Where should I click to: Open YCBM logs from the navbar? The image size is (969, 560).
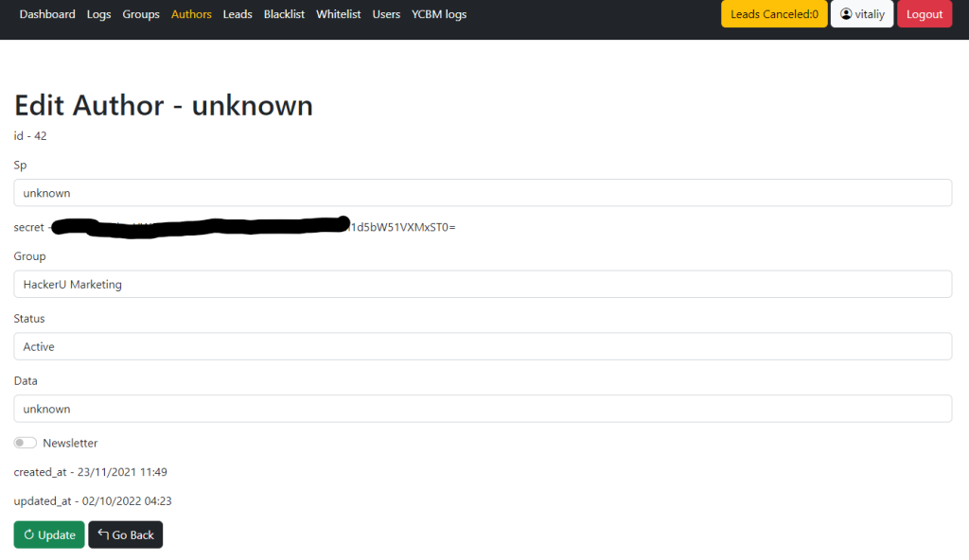click(439, 14)
